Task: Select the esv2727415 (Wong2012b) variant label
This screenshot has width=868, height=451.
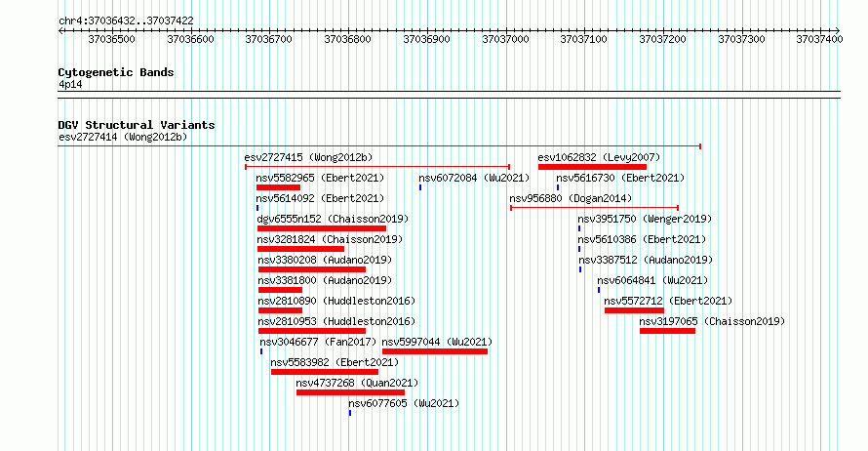Action: [x=308, y=157]
